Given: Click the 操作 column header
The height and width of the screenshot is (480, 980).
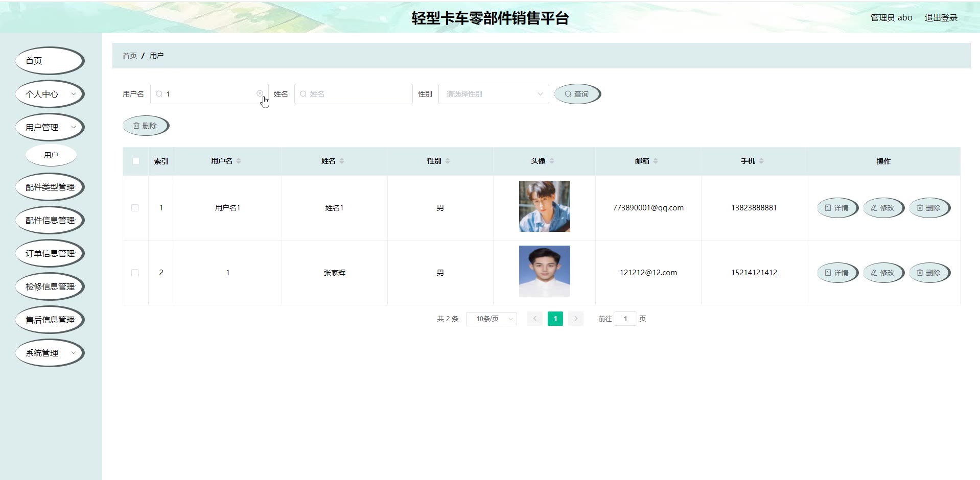Looking at the screenshot, I should pyautogui.click(x=883, y=161).
